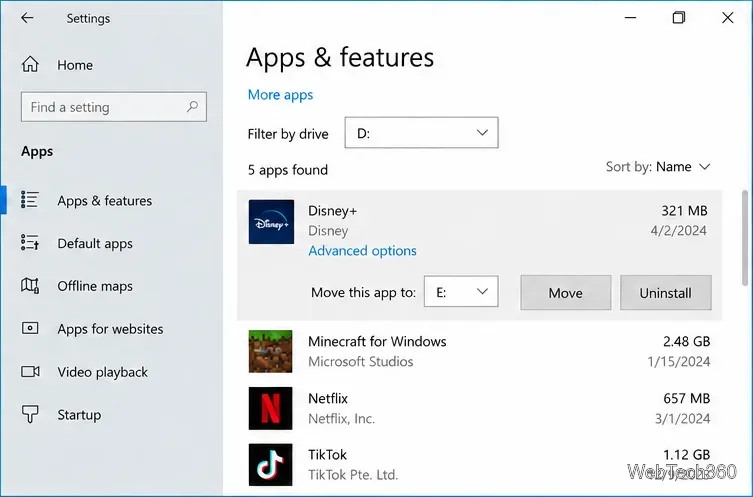The width and height of the screenshot is (753, 497).
Task: Click the Move button for Disney+
Action: [x=566, y=292]
